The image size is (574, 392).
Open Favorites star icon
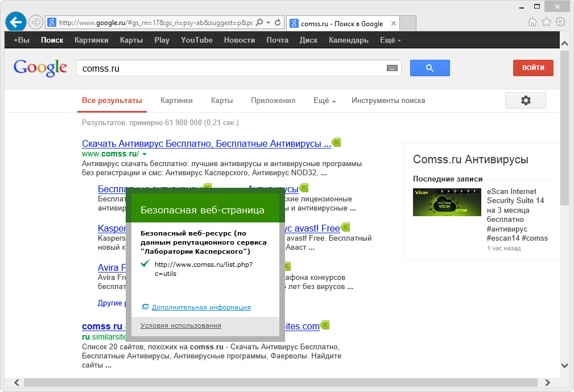[546, 22]
